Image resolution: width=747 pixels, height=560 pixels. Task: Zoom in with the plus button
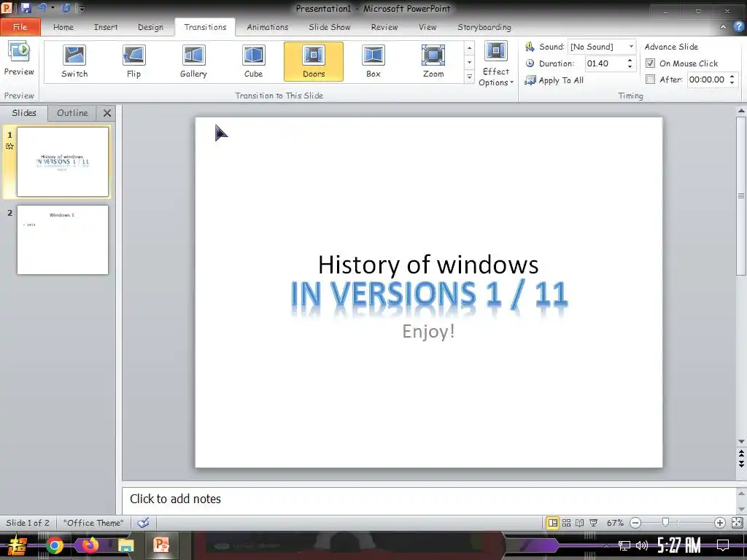click(x=720, y=523)
